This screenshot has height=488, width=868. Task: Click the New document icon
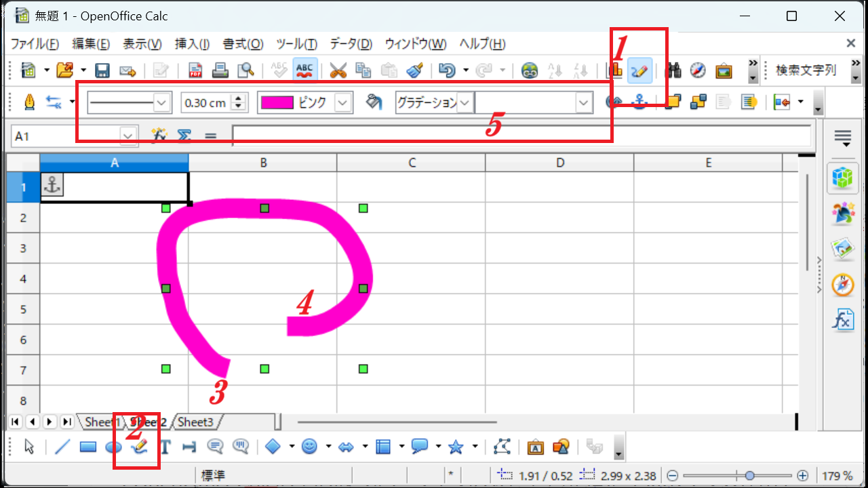point(28,70)
